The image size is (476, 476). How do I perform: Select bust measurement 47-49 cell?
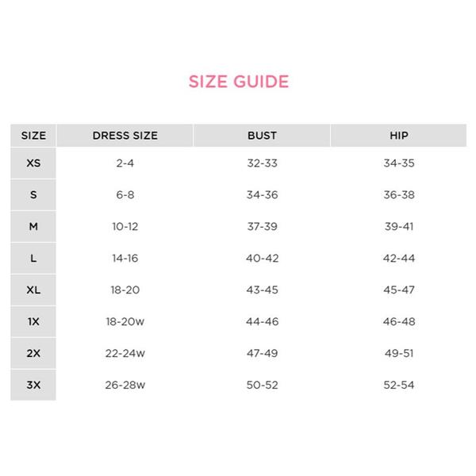pyautogui.click(x=262, y=354)
